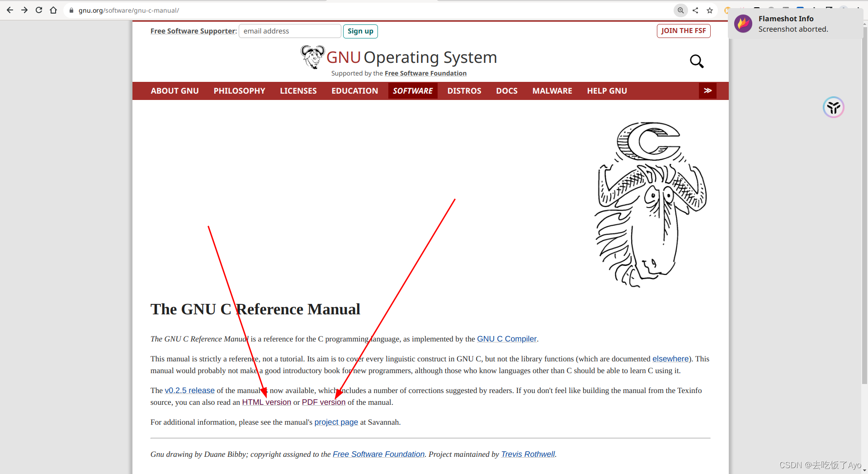Click the GNU head logo
The height and width of the screenshot is (474, 868).
(312, 57)
